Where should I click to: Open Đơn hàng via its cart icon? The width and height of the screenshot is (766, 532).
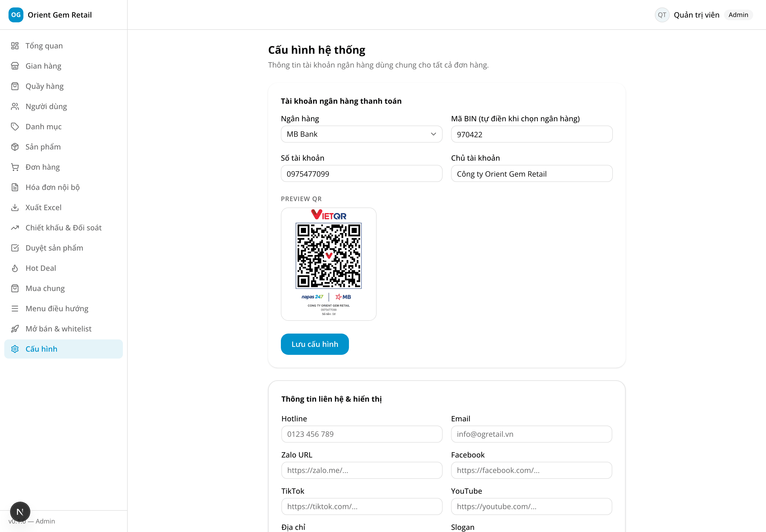(15, 167)
